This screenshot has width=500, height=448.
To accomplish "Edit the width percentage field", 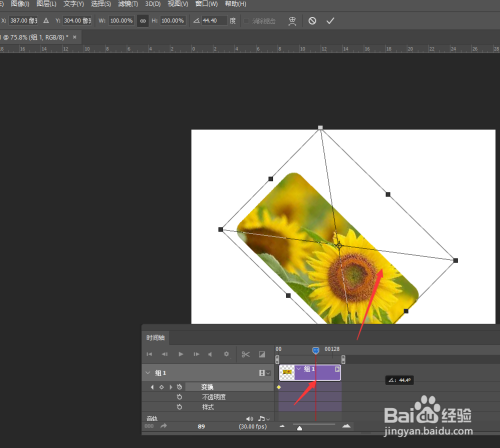I will 121,21.
